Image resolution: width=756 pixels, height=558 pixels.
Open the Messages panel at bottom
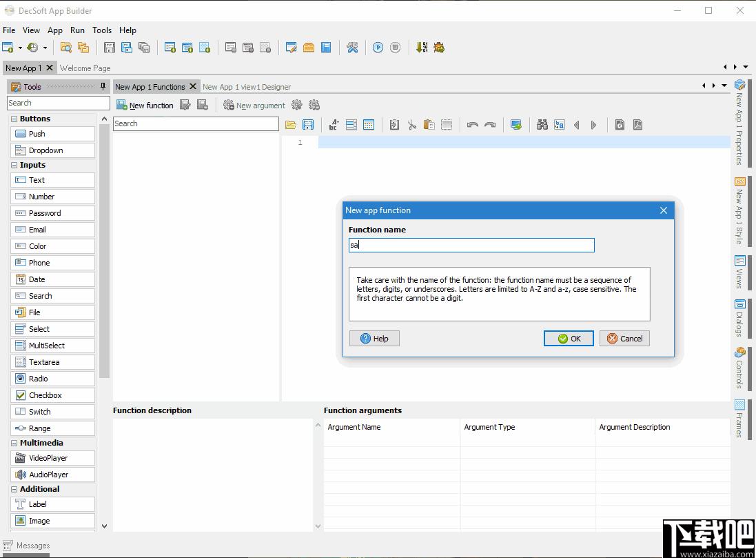coord(27,546)
